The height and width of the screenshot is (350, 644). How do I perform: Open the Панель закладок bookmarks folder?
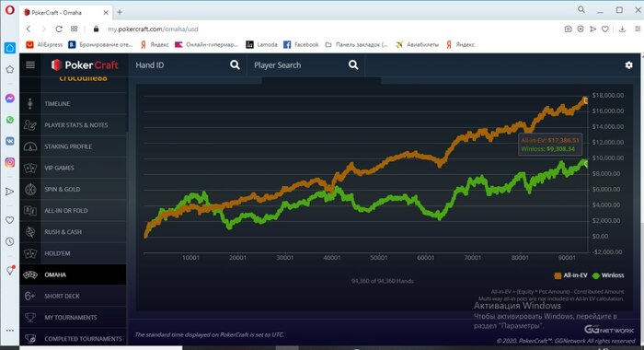tap(356, 44)
